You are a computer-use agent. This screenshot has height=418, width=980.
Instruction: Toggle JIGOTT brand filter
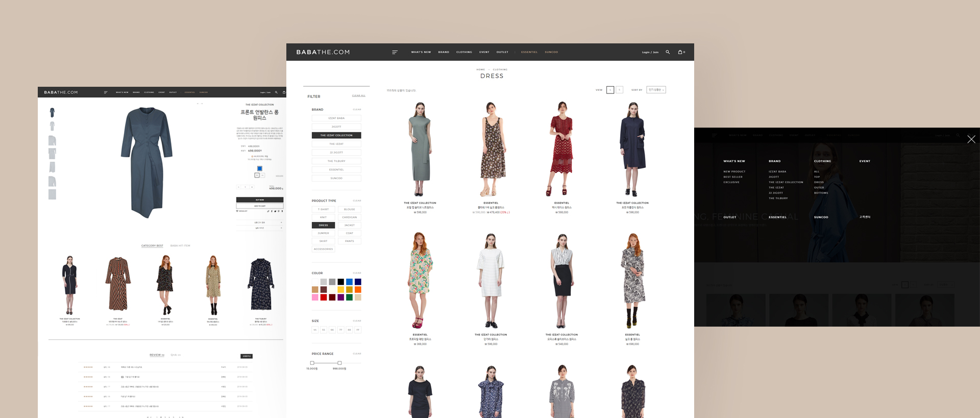point(336,127)
